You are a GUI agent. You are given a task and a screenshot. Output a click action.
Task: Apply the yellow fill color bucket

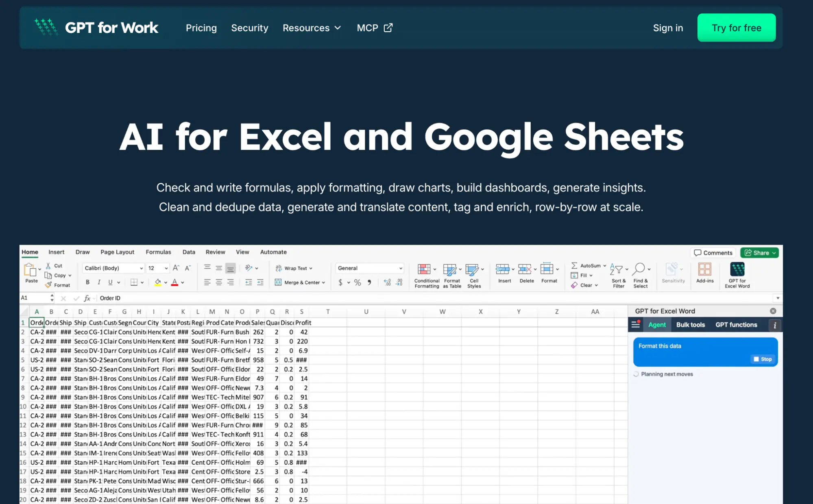pyautogui.click(x=158, y=282)
